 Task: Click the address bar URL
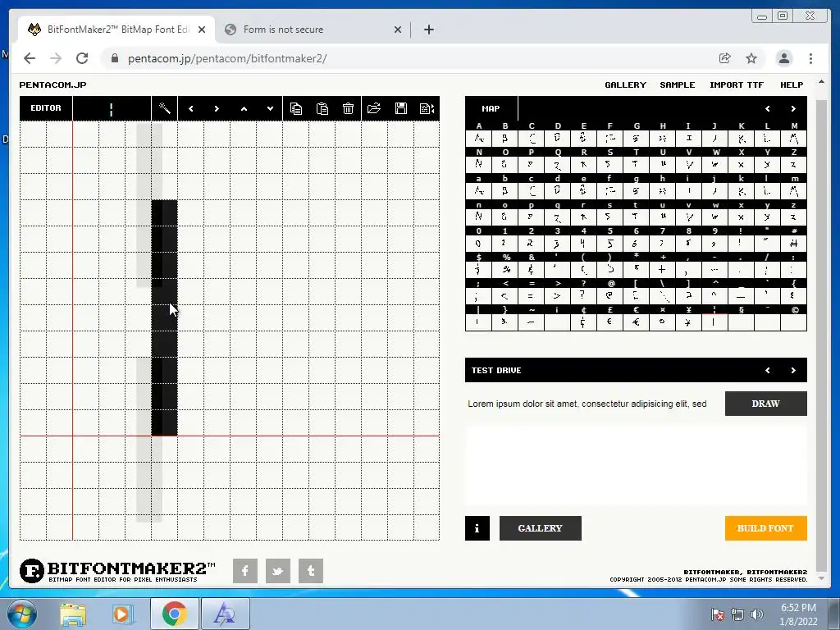pos(227,58)
